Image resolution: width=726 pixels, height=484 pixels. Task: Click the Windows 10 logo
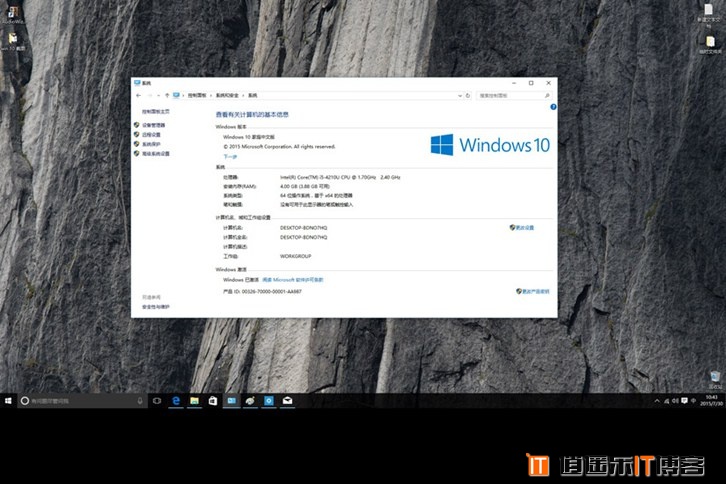coord(490,145)
